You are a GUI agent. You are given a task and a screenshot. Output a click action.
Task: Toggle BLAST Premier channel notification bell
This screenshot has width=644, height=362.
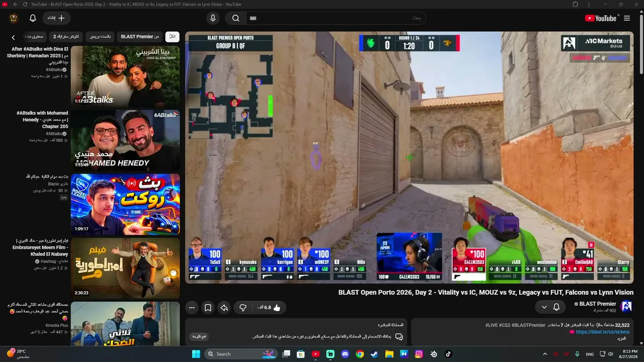click(x=556, y=307)
